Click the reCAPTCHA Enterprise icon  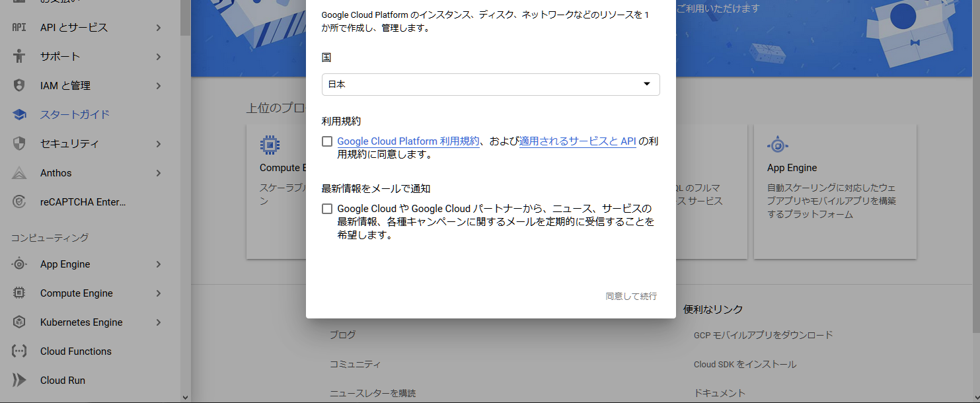click(x=19, y=202)
